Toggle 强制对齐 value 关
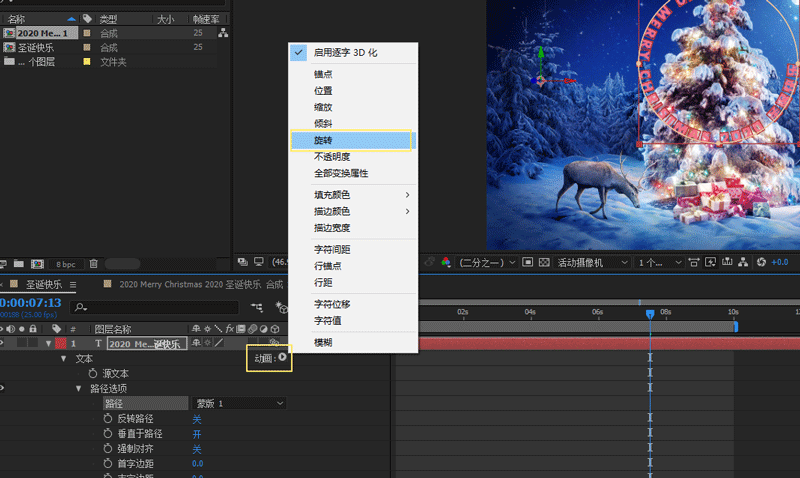Image resolution: width=800 pixels, height=478 pixels. (196, 449)
